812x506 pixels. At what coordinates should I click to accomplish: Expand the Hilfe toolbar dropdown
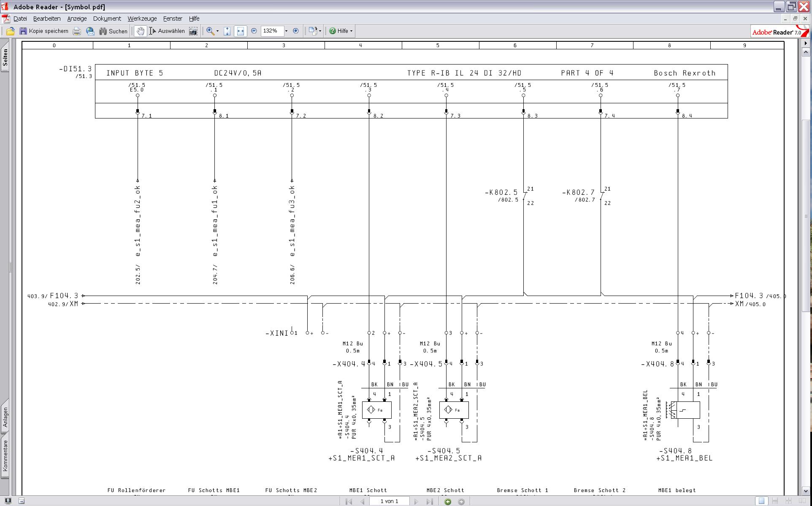[351, 31]
